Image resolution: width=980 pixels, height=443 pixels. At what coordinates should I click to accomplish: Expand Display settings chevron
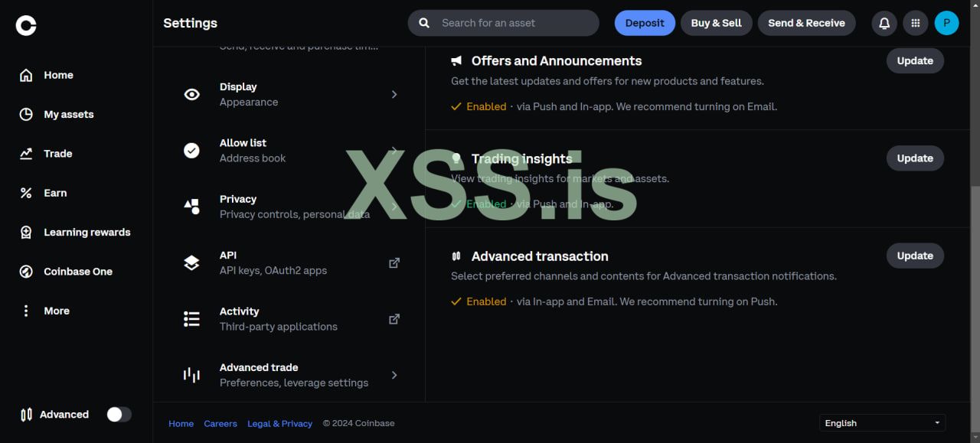(x=394, y=94)
